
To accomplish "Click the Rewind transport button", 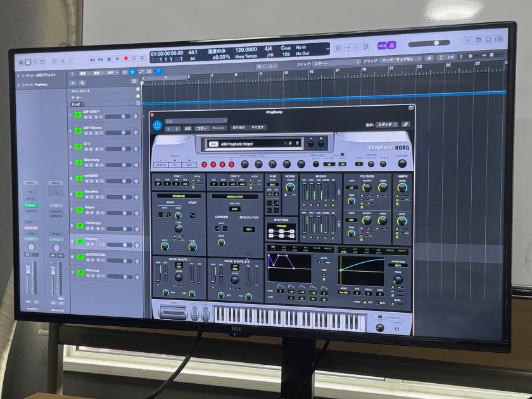I will coord(92,60).
